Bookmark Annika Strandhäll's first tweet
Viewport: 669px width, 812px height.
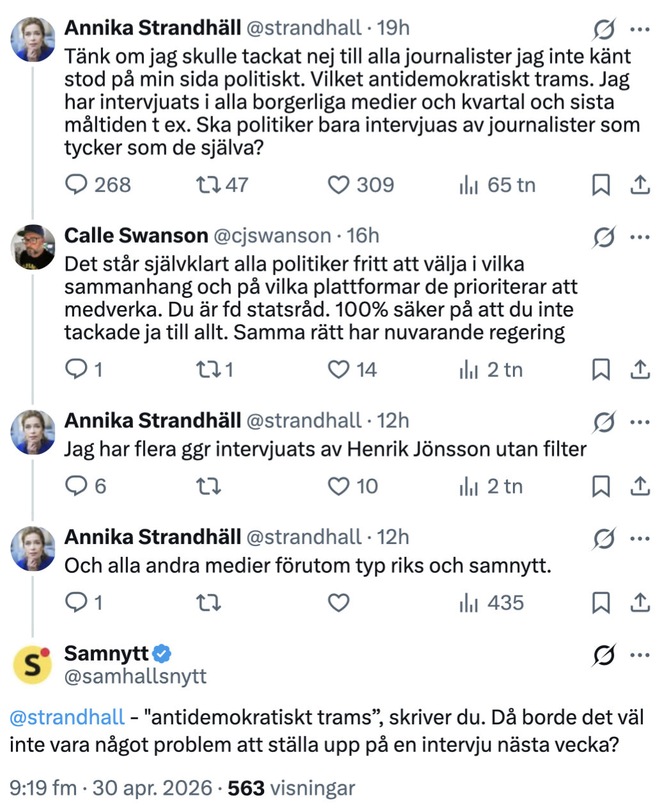[x=601, y=185]
